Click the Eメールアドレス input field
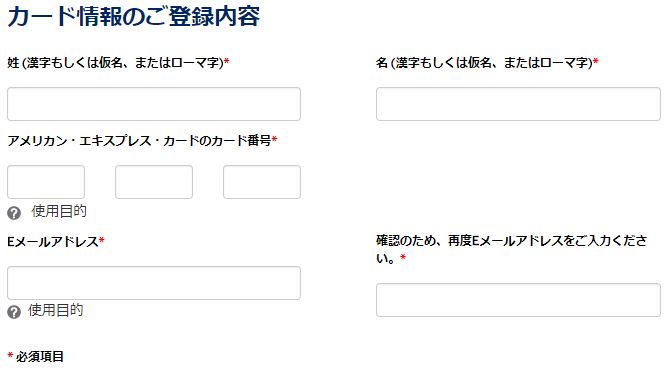This screenshot has width=668, height=376. (154, 283)
